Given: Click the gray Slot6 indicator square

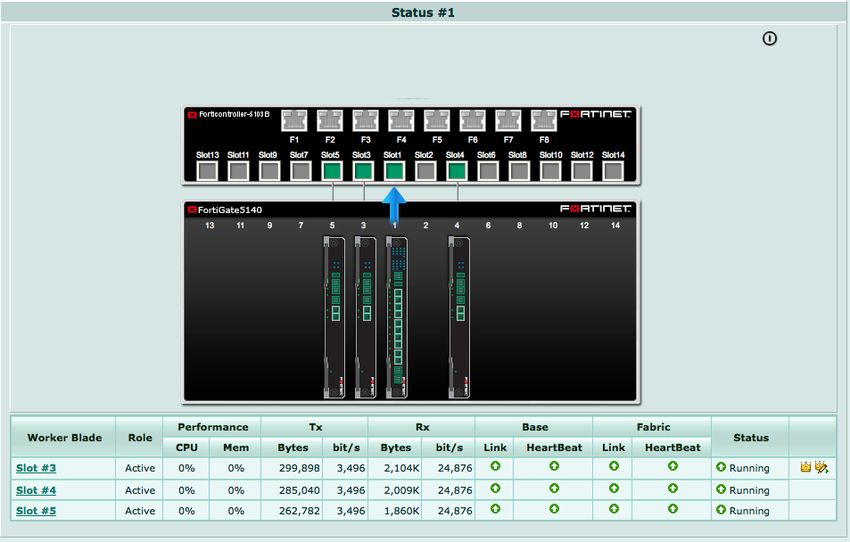Looking at the screenshot, I should (x=488, y=171).
